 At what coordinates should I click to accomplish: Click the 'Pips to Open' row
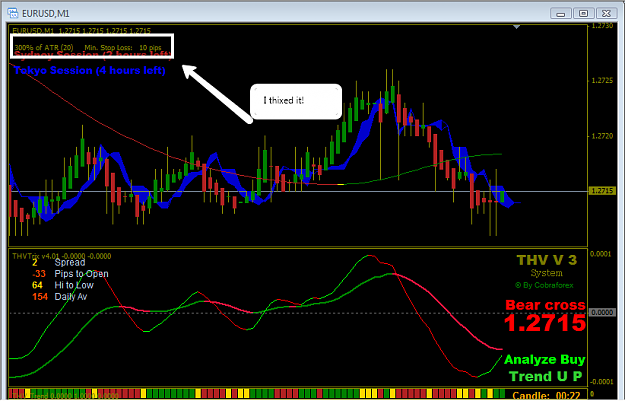point(70,274)
